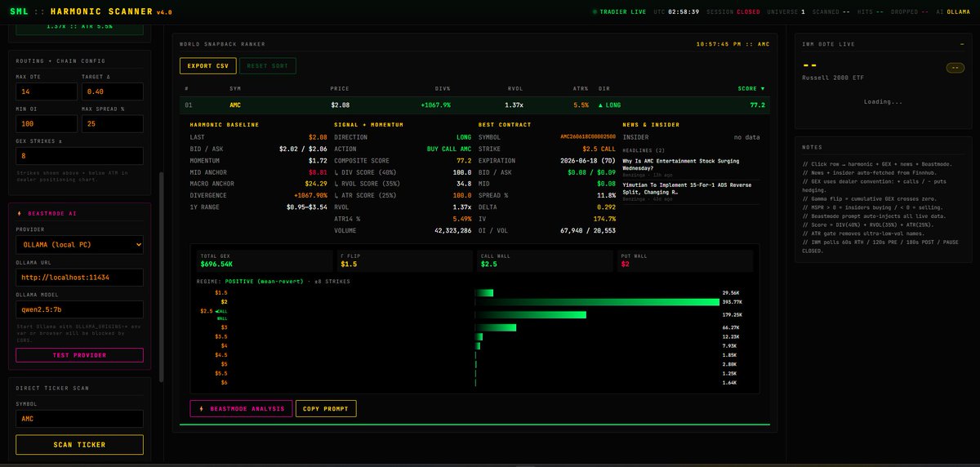Focus the GEX STRIKES input showing 8
The height and width of the screenshot is (467, 980).
[x=79, y=156]
